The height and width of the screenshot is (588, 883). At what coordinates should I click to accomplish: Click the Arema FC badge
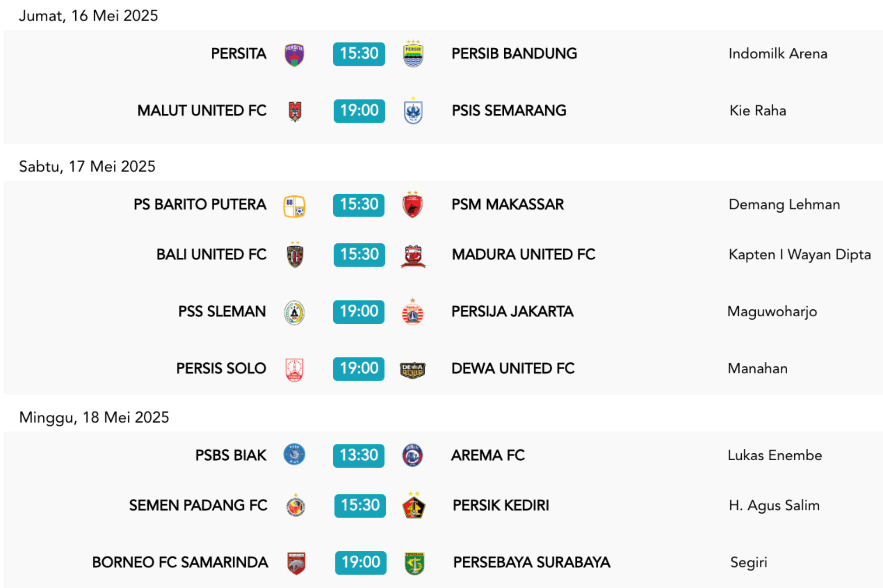pos(412,455)
